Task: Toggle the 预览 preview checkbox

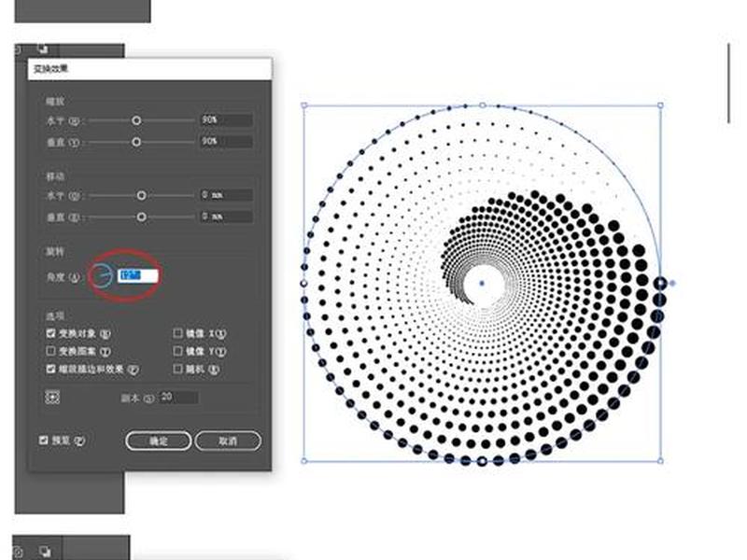Action: pos(43,440)
